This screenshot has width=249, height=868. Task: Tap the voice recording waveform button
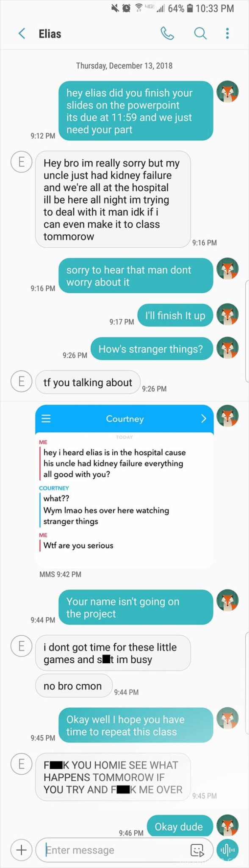coord(228,850)
